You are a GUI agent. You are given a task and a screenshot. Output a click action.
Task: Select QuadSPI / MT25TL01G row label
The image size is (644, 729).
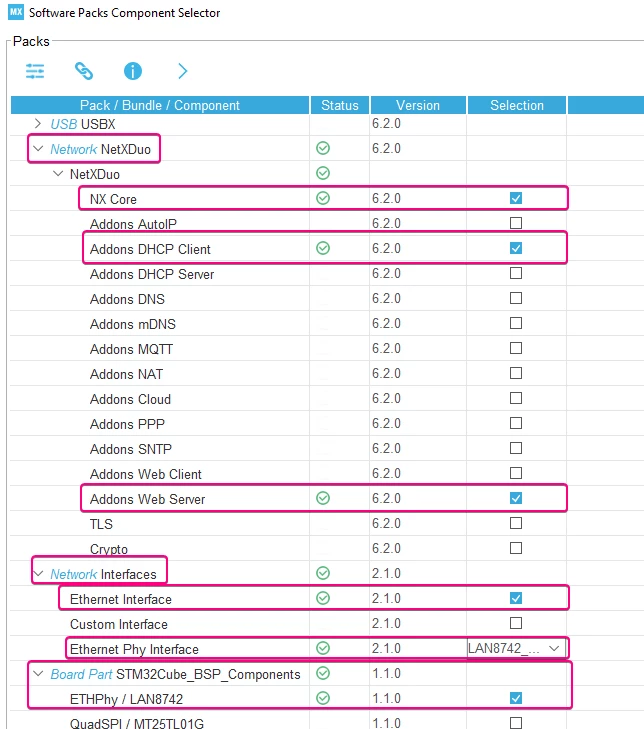137,723
